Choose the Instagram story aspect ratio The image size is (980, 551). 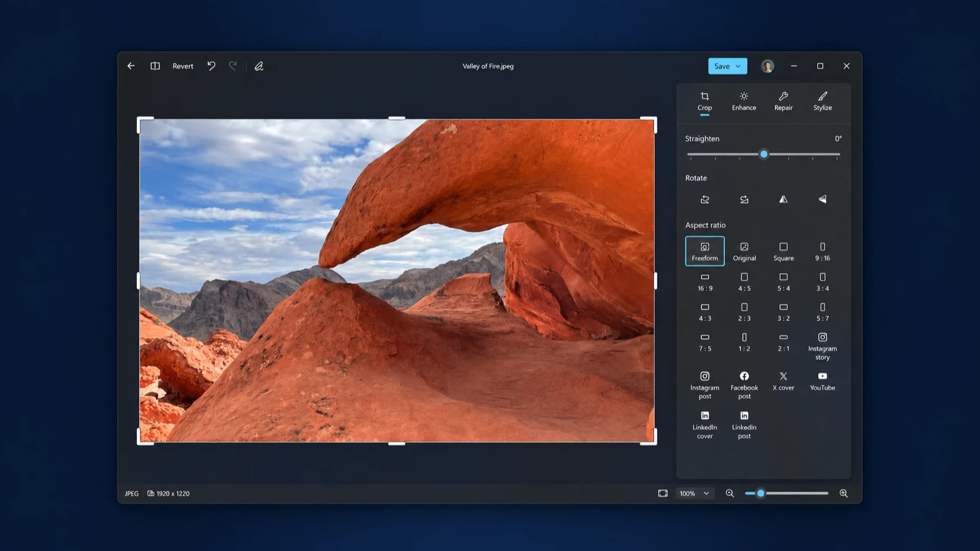click(x=823, y=346)
